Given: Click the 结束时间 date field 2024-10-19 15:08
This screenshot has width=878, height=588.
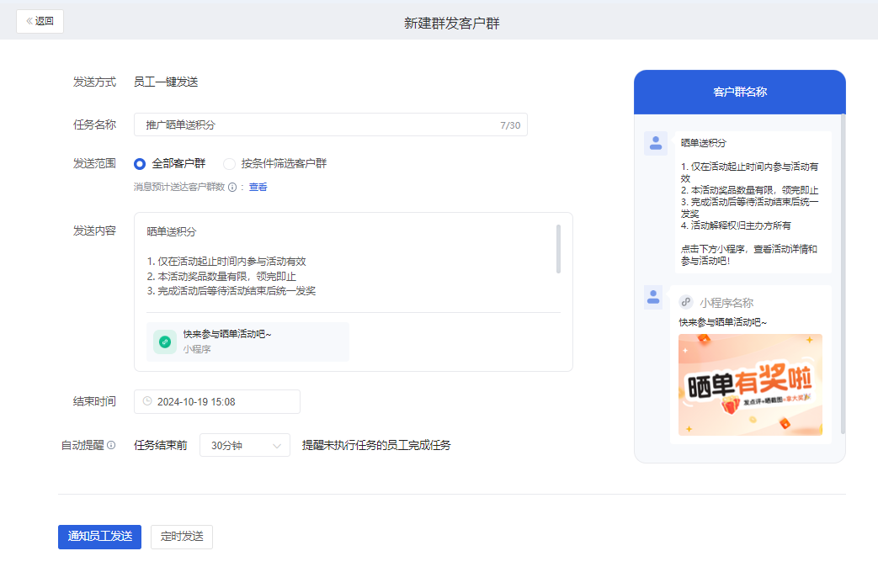Looking at the screenshot, I should pyautogui.click(x=216, y=402).
